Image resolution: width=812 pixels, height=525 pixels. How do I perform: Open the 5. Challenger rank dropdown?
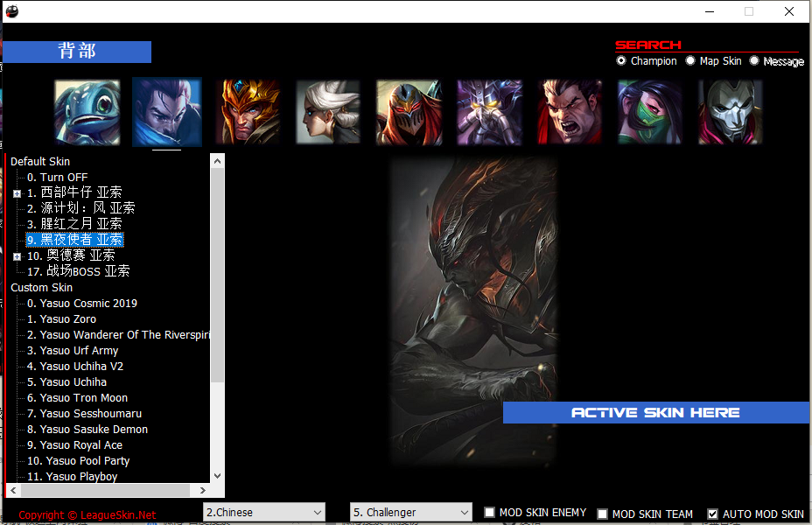point(411,513)
